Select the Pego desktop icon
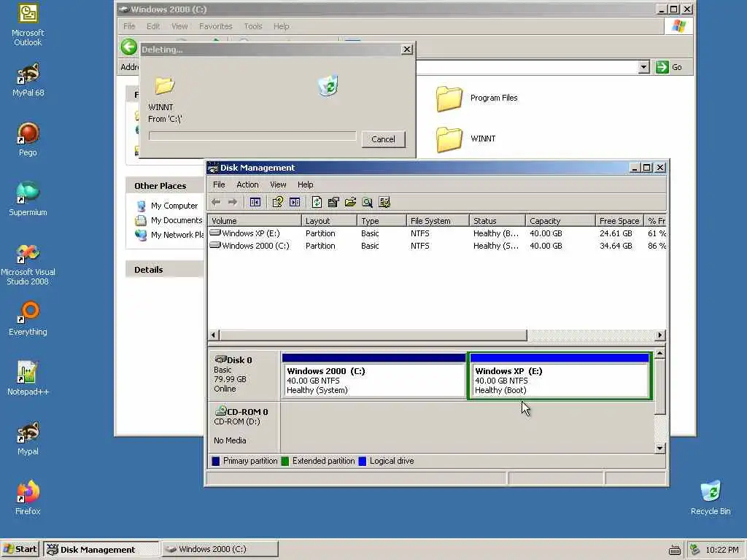The height and width of the screenshot is (560, 747). pos(28,139)
